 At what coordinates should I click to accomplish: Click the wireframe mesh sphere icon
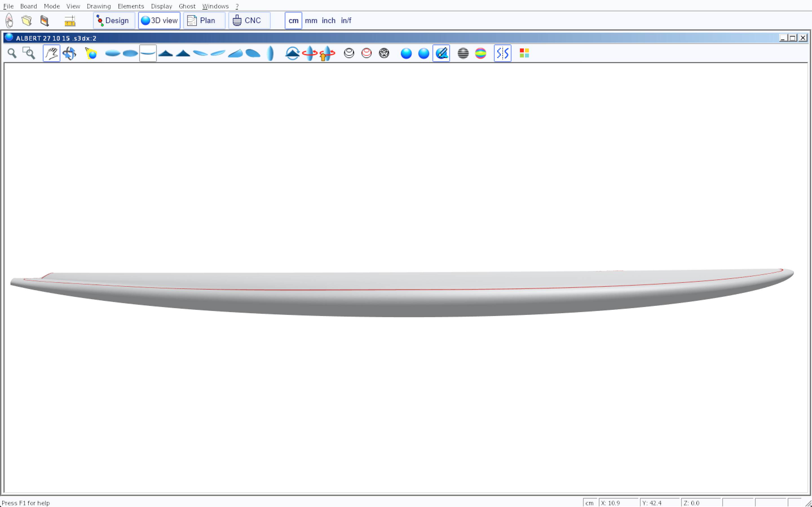click(x=384, y=53)
